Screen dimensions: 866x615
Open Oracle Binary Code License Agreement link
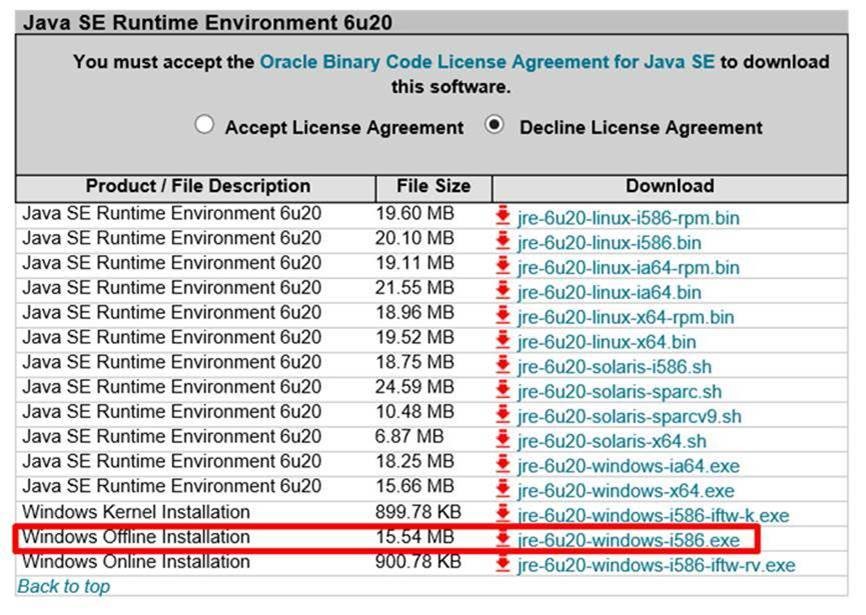[487, 62]
